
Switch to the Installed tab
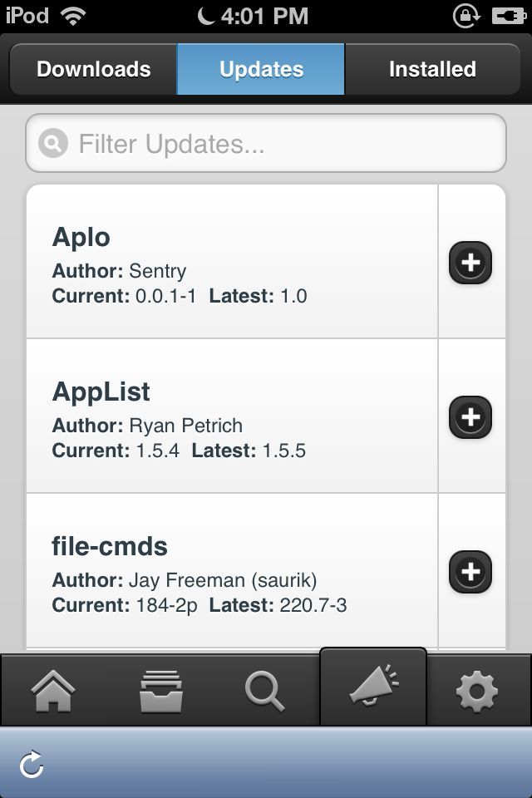coord(432,69)
